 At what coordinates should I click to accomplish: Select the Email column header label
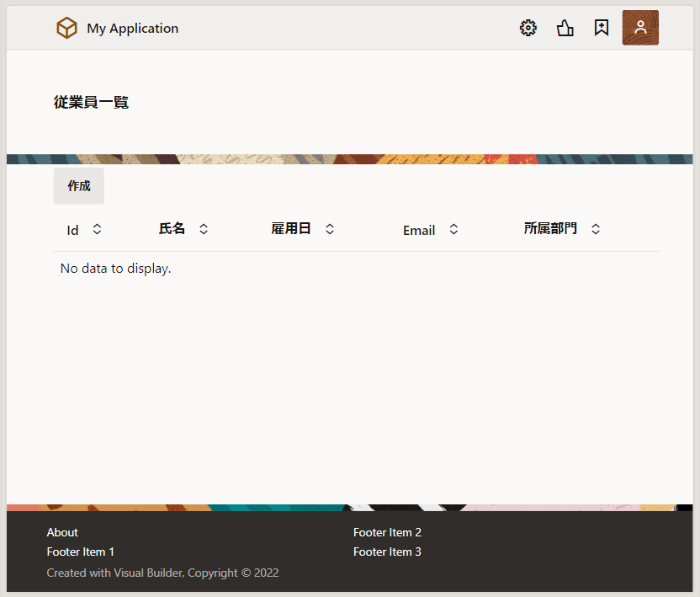(419, 230)
